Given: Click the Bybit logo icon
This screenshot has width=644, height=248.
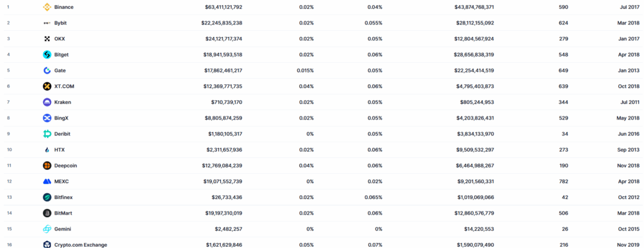Looking at the screenshot, I should tap(47, 23).
